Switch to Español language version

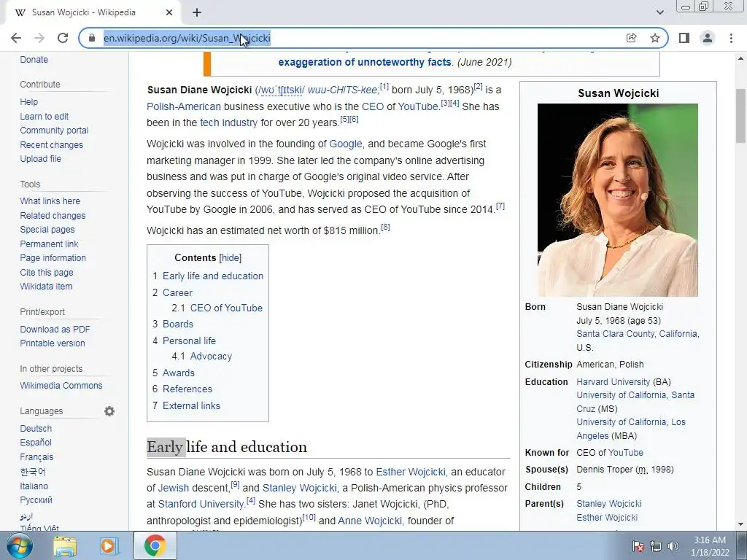tap(36, 443)
